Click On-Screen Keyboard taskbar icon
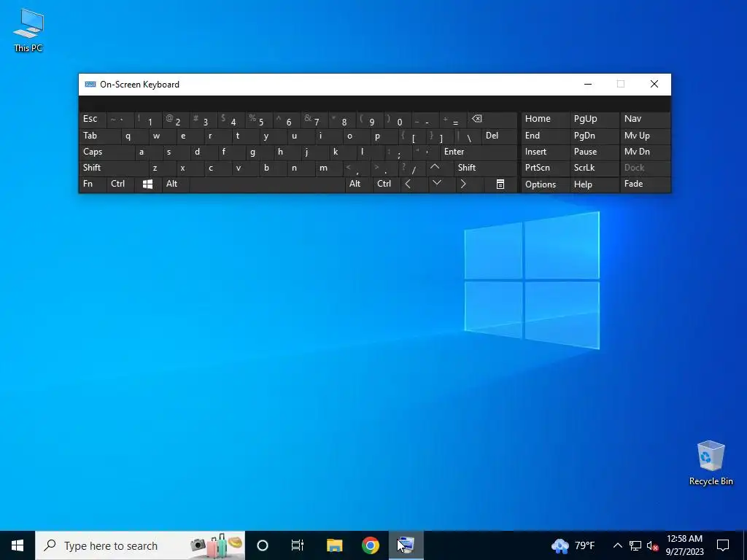The image size is (747, 560). point(406,545)
